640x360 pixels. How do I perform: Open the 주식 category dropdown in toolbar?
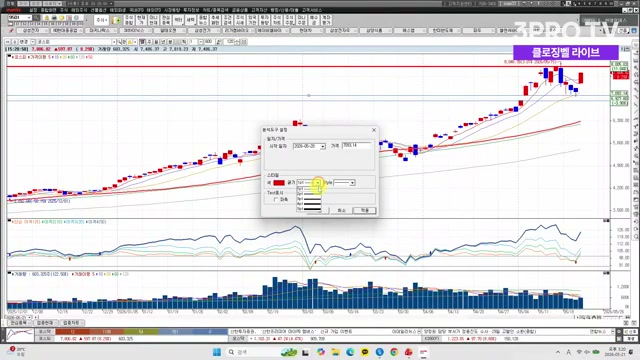(101, 20)
